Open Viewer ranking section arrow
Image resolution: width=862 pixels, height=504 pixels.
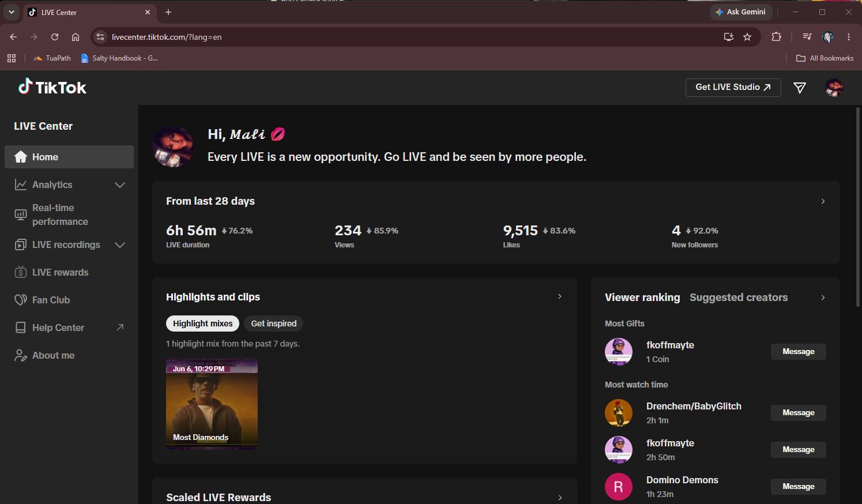(823, 298)
